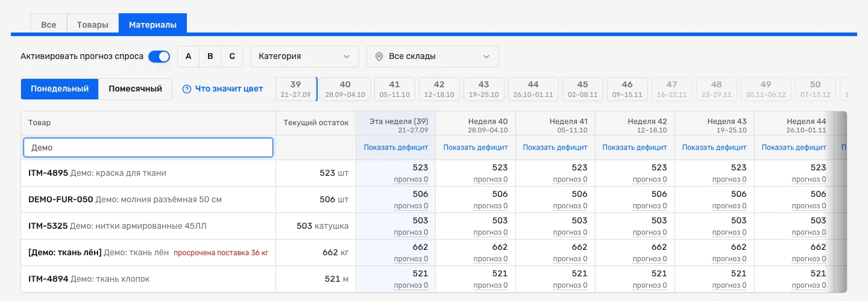Select the Понедельный view
Viewport: 868px width, 301px height.
click(x=60, y=89)
